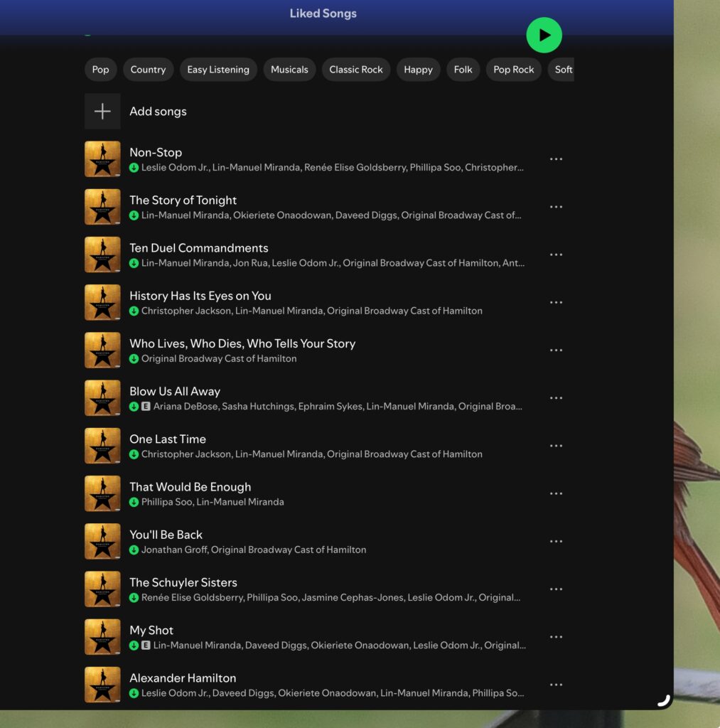Open more options for Blow Us All Away
This screenshot has width=720, height=728.
pos(556,398)
